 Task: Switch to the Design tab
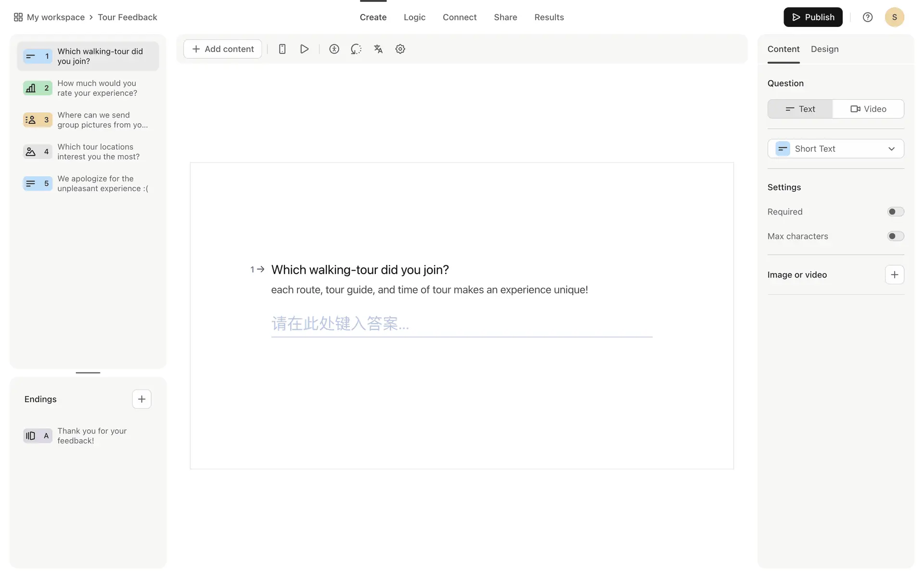pyautogui.click(x=824, y=49)
